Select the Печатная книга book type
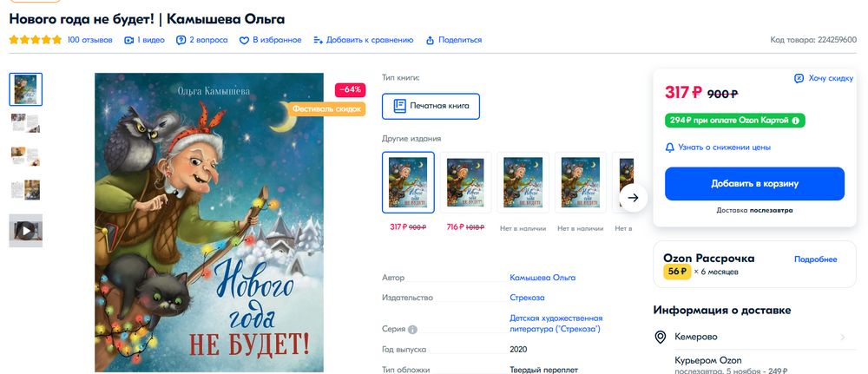This screenshot has height=374, width=868. [431, 106]
